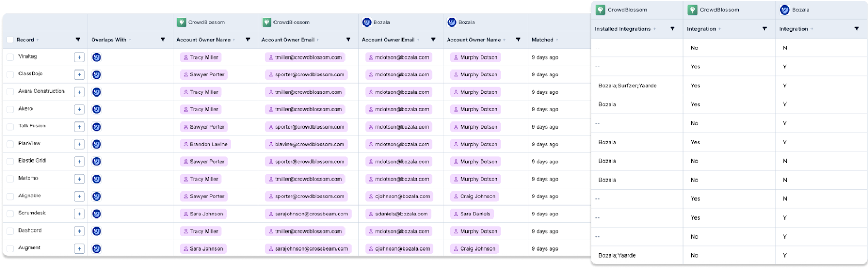
Task: Check the Elastic Grid row checkbox
Action: (10, 161)
